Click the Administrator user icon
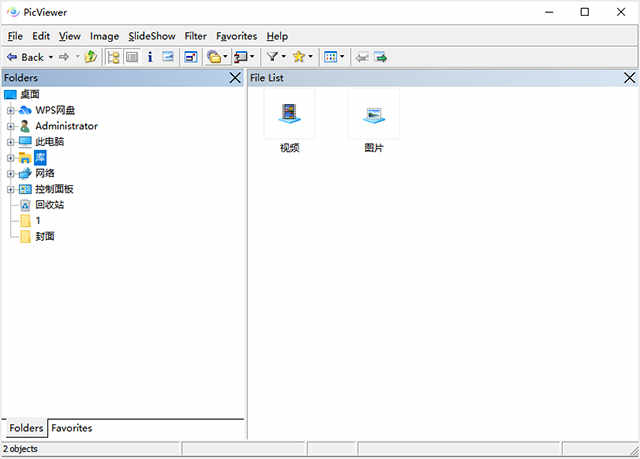The height and width of the screenshot is (459, 640). pyautogui.click(x=25, y=126)
